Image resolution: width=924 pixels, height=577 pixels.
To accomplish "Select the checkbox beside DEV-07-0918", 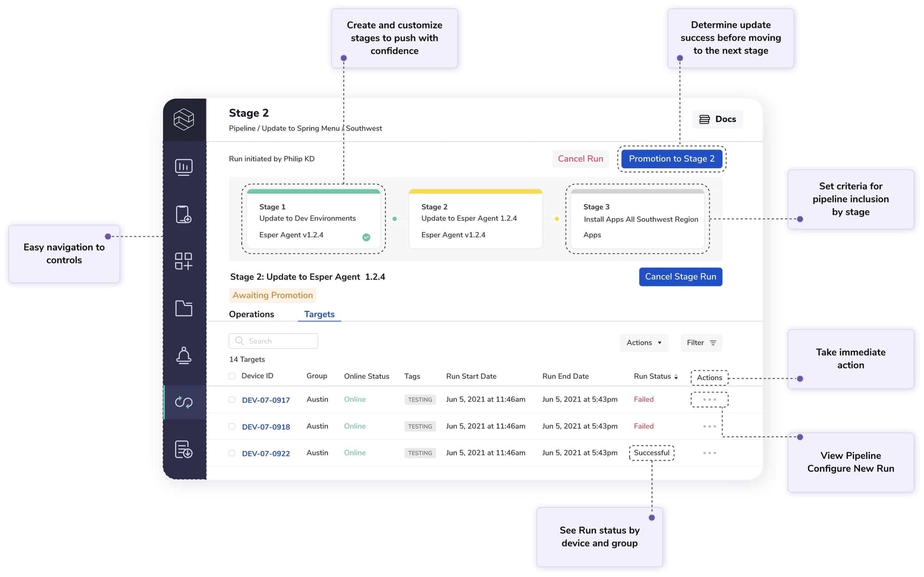I will [x=232, y=426].
